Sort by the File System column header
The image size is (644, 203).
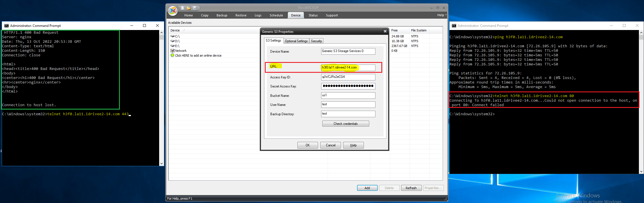pyautogui.click(x=419, y=30)
